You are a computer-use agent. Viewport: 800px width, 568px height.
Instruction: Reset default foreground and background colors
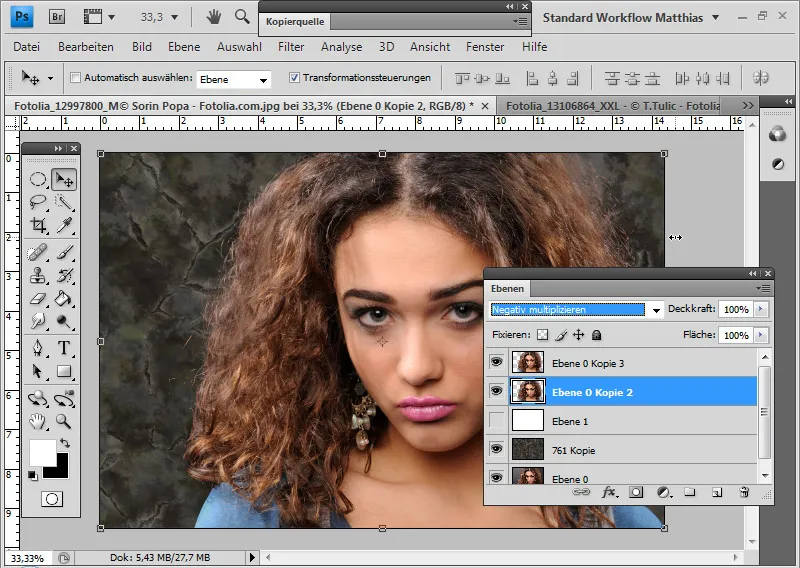point(33,476)
